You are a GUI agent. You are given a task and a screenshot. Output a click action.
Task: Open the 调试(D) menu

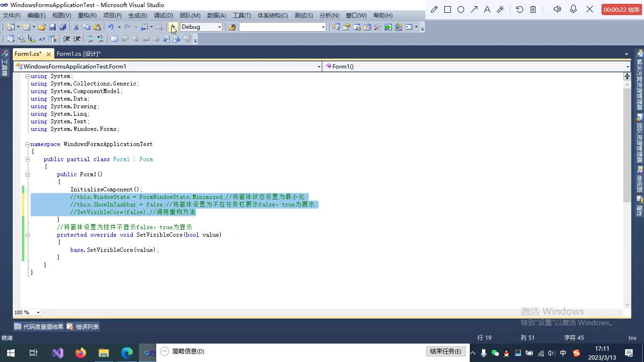point(163,15)
